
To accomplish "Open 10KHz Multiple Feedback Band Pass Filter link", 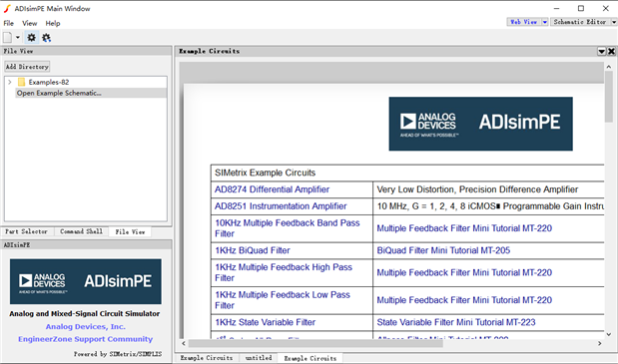I will pos(288,228).
